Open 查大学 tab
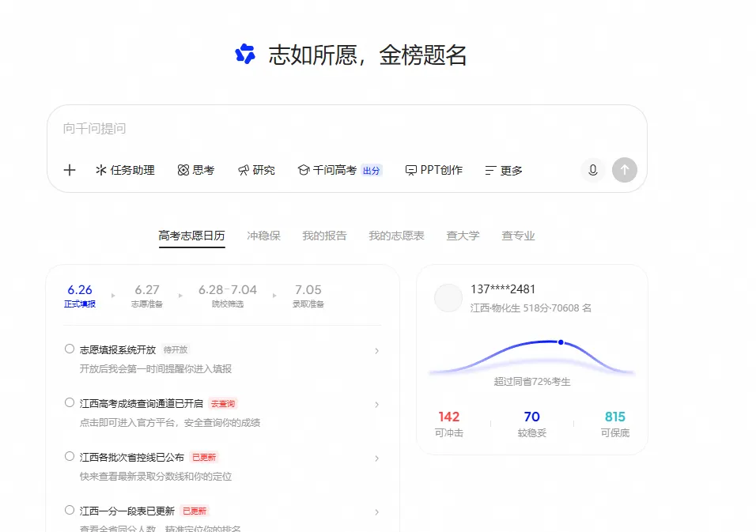This screenshot has width=756, height=532. [x=463, y=236]
